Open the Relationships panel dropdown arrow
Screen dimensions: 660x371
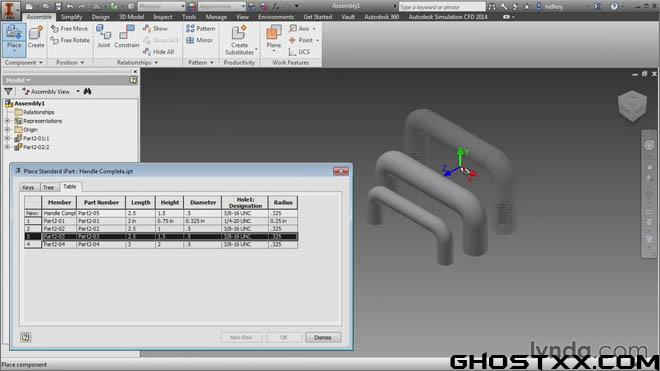(156, 63)
